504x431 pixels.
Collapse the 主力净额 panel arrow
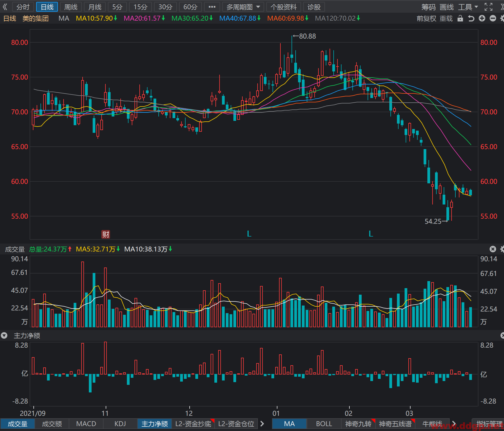point(4,336)
